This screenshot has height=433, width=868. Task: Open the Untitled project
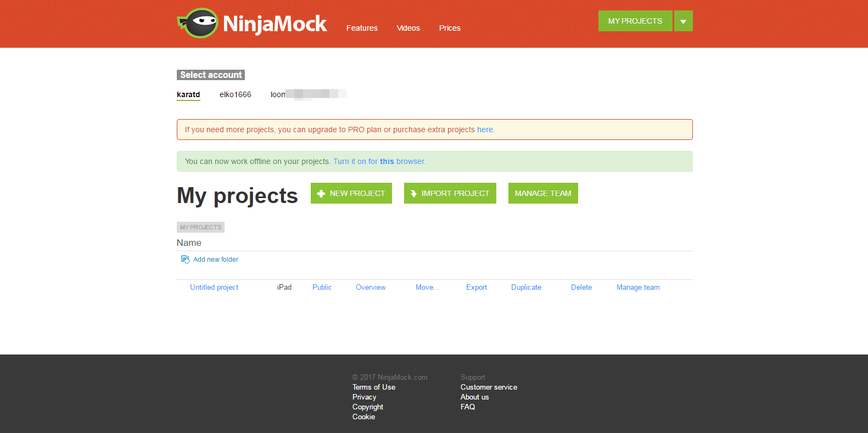[214, 288]
